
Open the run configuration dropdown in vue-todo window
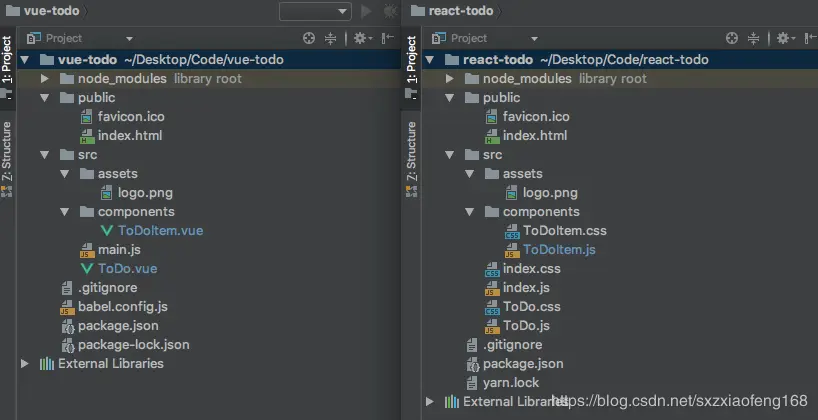pyautogui.click(x=315, y=11)
